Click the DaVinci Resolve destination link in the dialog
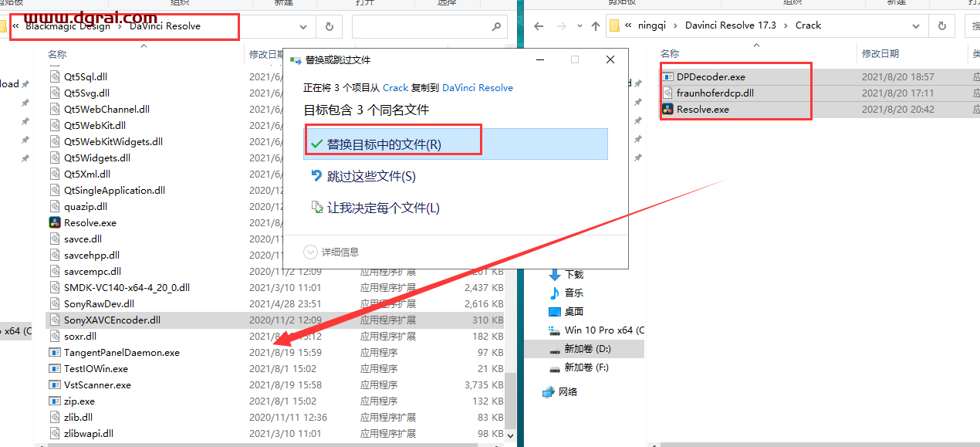The image size is (980, 447). tap(477, 88)
